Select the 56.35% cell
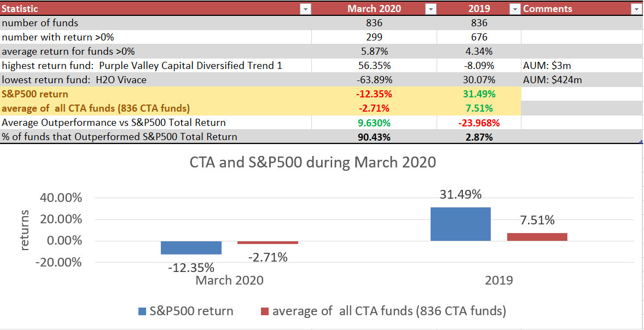Screen dimensions: 644x330 click(374, 66)
